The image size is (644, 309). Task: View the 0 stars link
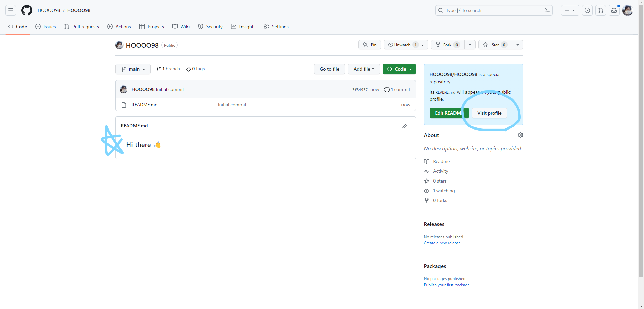[x=435, y=181]
